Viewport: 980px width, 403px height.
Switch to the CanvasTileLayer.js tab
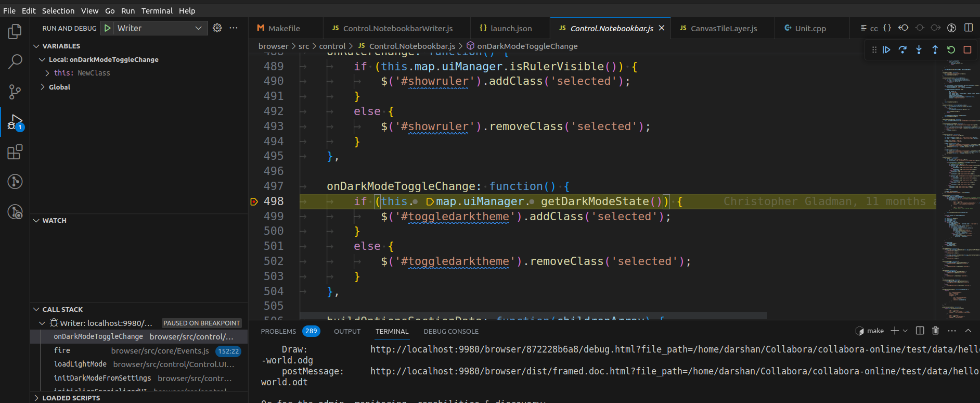click(724, 29)
